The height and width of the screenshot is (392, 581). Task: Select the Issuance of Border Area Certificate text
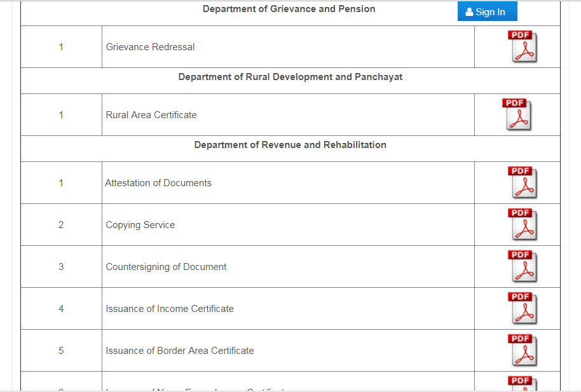179,350
